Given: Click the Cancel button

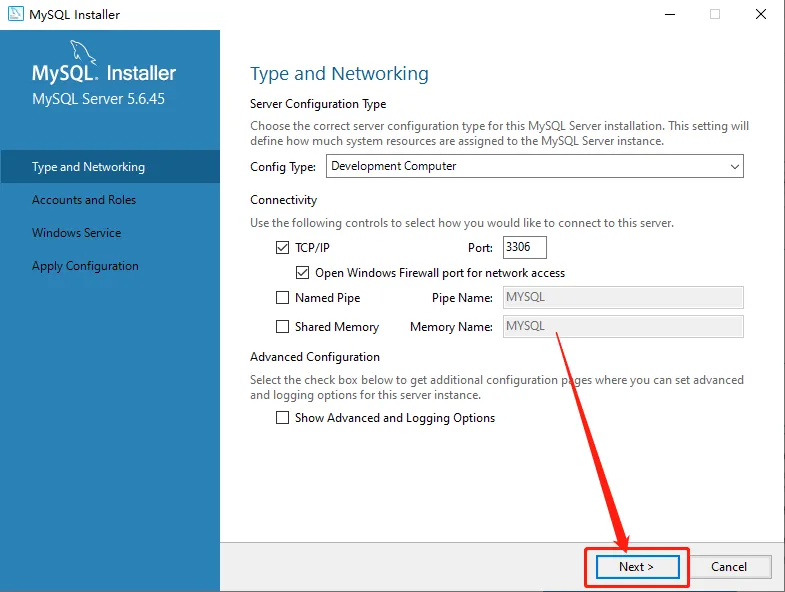Looking at the screenshot, I should pyautogui.click(x=729, y=566).
